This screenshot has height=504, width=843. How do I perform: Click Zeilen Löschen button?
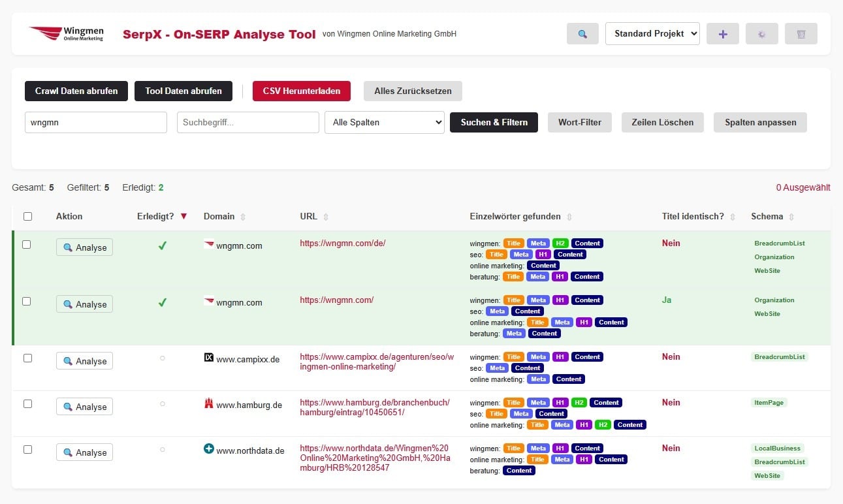(663, 122)
